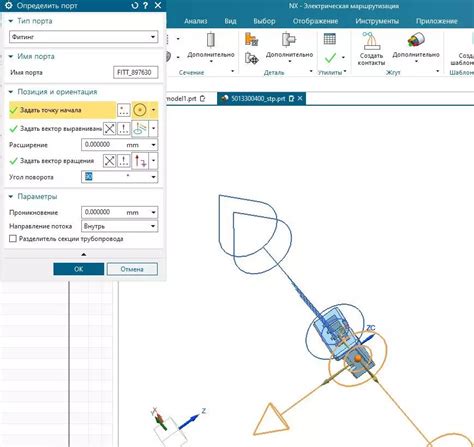The width and height of the screenshot is (474, 447).
Task: Open point type dropdown arrow for точку начала
Action: 153,110
